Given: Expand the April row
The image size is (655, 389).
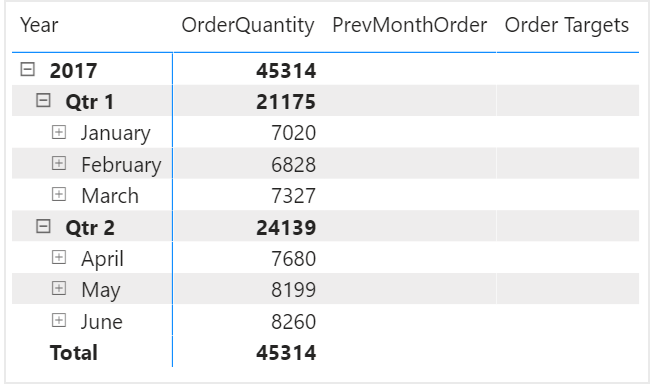Looking at the screenshot, I should [59, 258].
